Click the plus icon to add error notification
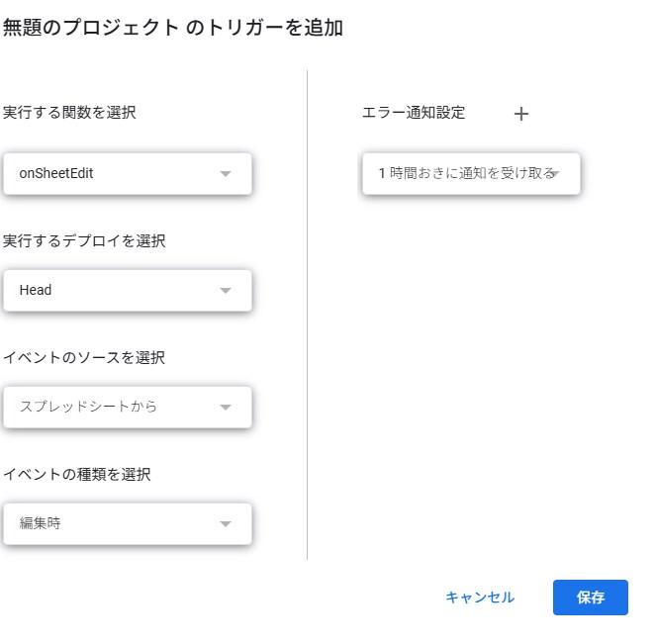The image size is (655, 644). 521,114
